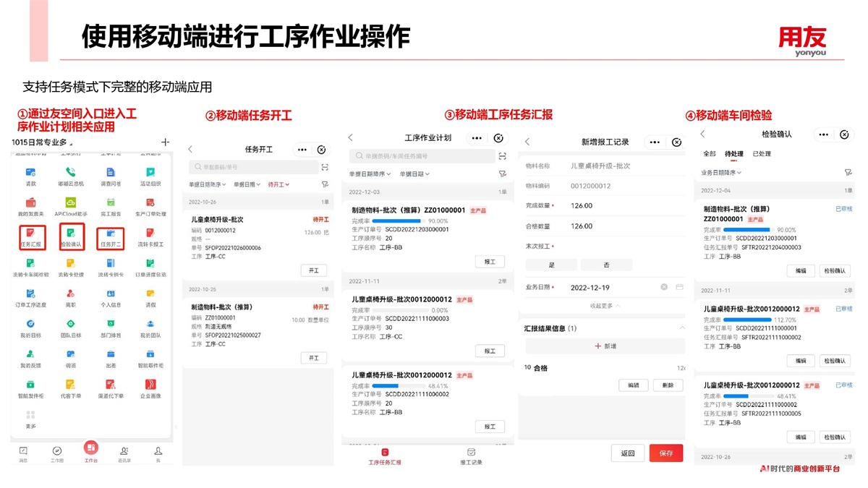Click the filter icon in 工序作业计划
The image size is (868, 488).
(x=502, y=174)
